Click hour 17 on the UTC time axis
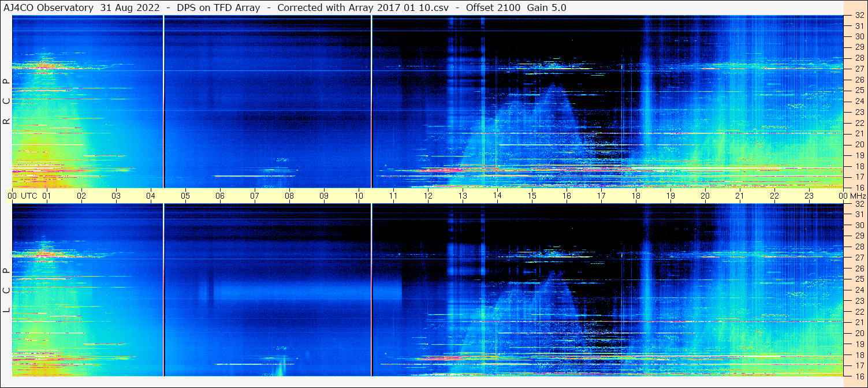 point(601,196)
